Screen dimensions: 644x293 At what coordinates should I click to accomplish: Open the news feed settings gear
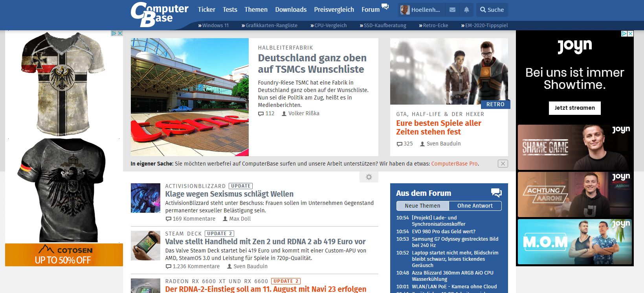pyautogui.click(x=369, y=177)
